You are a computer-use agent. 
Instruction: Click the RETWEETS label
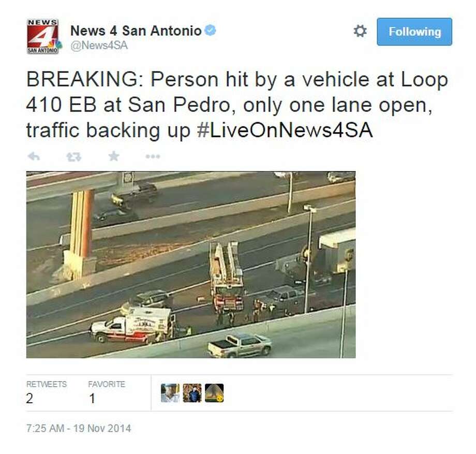[47, 384]
